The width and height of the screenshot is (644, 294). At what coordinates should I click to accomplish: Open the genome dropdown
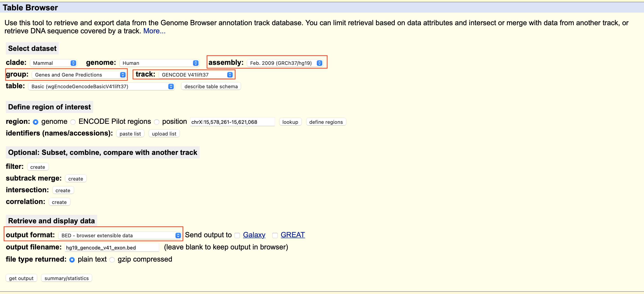[159, 63]
